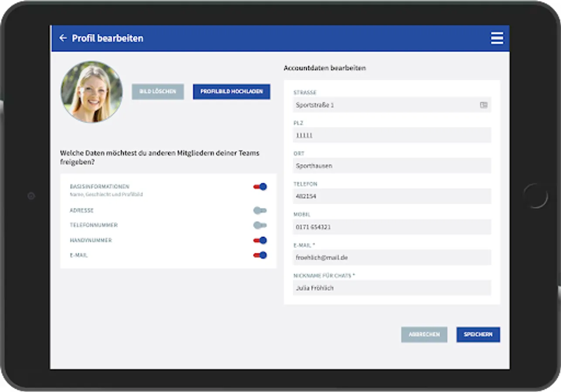Go back using the arrow icon
This screenshot has width=561, height=392.
pyautogui.click(x=63, y=38)
